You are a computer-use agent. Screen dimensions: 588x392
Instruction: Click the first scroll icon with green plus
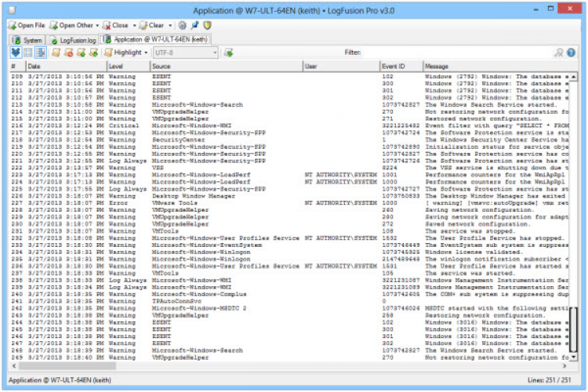point(81,53)
